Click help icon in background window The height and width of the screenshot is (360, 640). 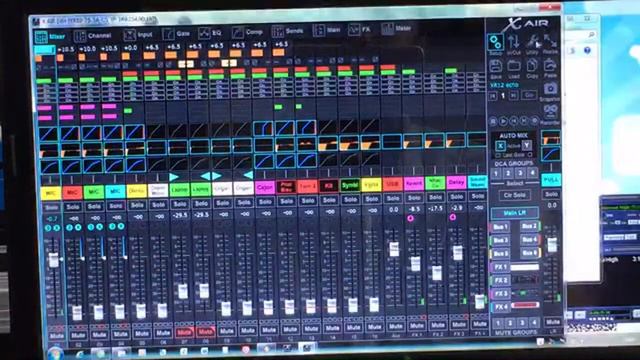587,51
